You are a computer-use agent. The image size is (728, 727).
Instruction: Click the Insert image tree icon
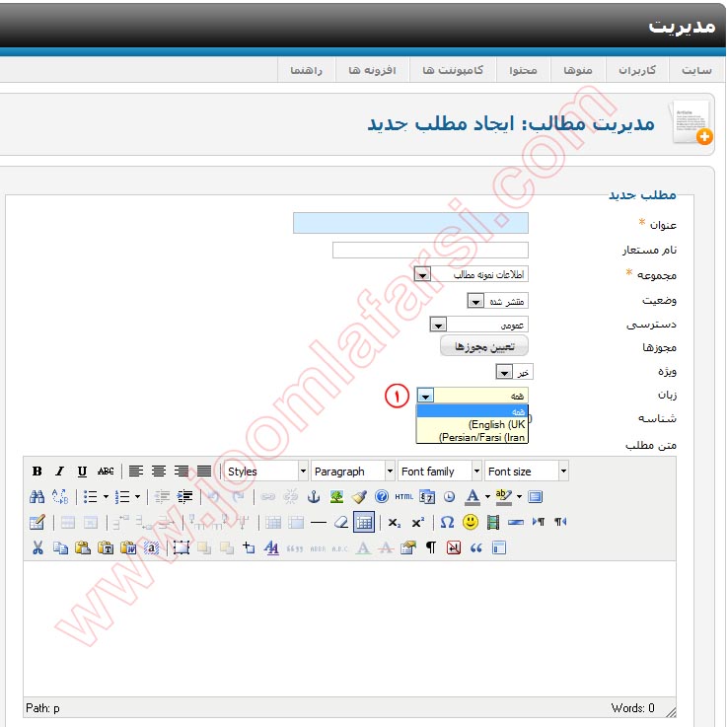336,497
